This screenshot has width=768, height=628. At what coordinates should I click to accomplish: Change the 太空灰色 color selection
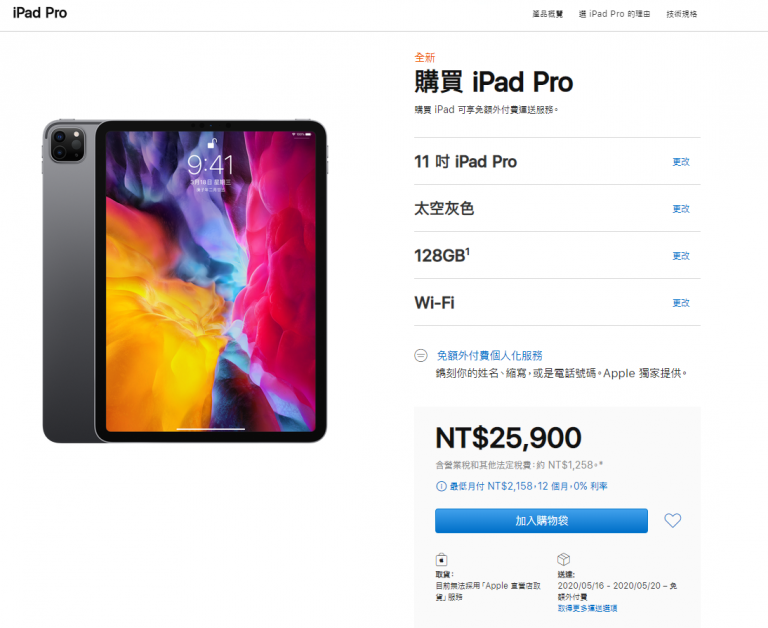point(681,209)
